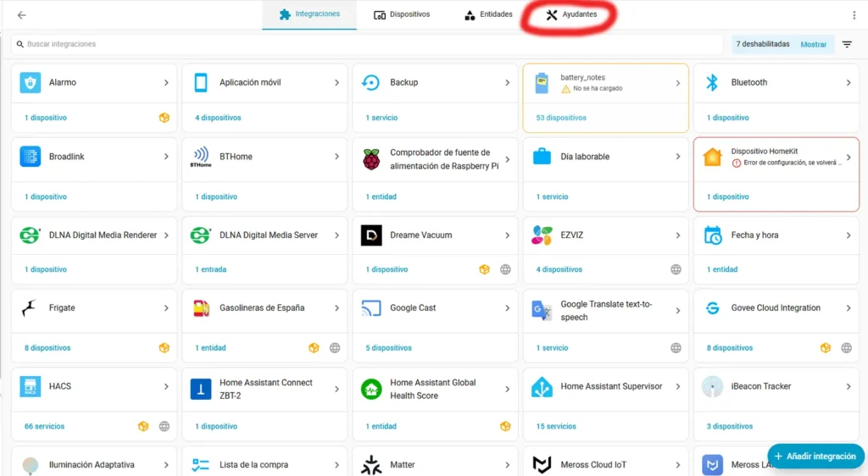Click the Home Assistant Global Health Score icon
Screen dimensions: 868x476
point(371,390)
